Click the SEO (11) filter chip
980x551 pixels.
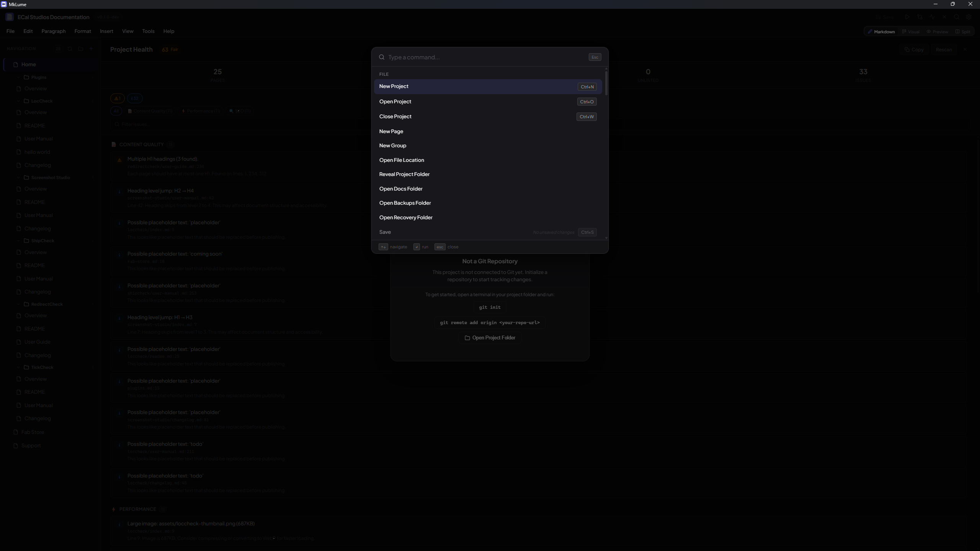240,111
